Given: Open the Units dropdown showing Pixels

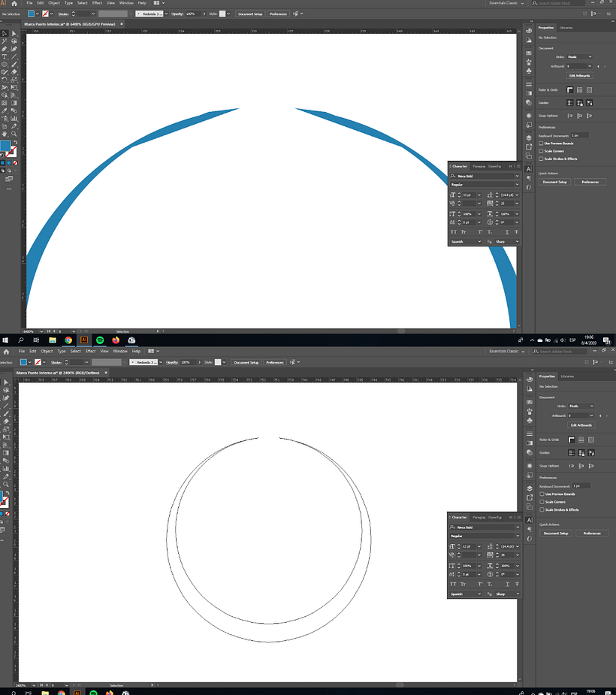Looking at the screenshot, I should coord(580,56).
